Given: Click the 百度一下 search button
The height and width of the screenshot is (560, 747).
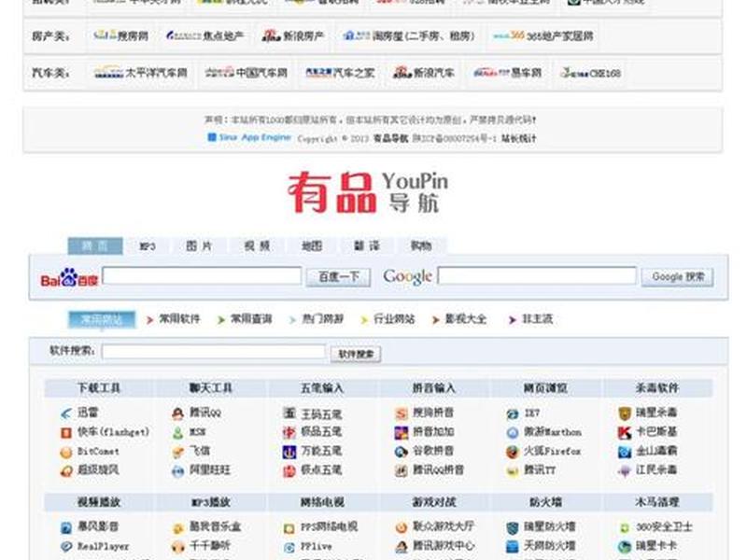Looking at the screenshot, I should click(x=338, y=277).
